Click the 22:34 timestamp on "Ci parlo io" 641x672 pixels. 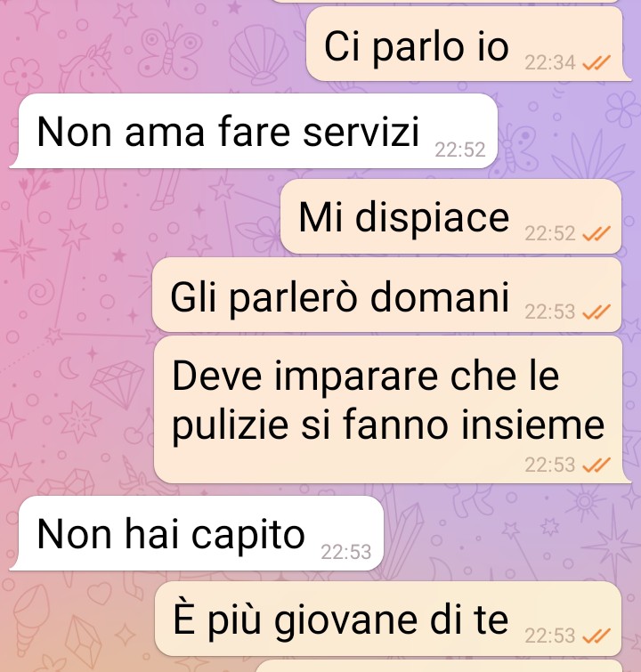[549, 63]
